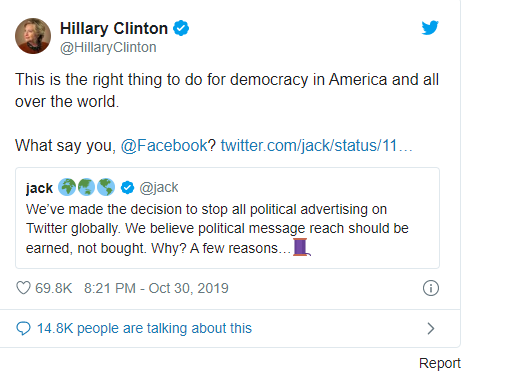Click the 69.8K likes count

(54, 288)
